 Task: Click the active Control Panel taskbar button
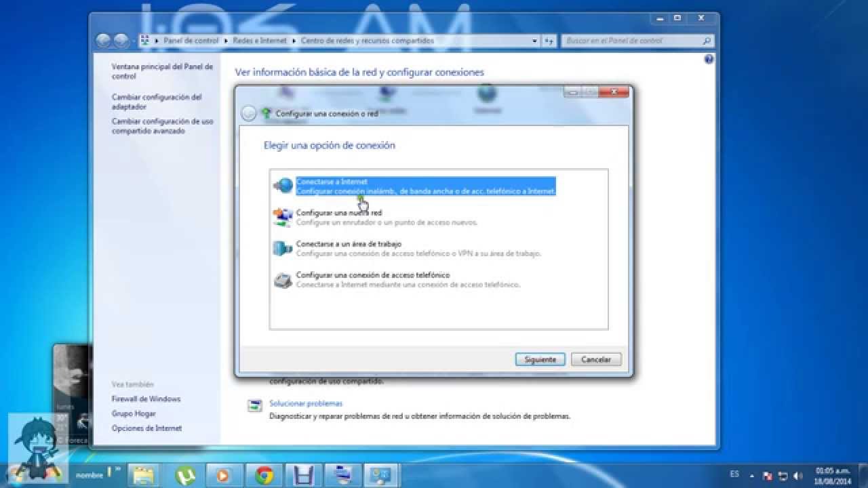(x=382, y=475)
